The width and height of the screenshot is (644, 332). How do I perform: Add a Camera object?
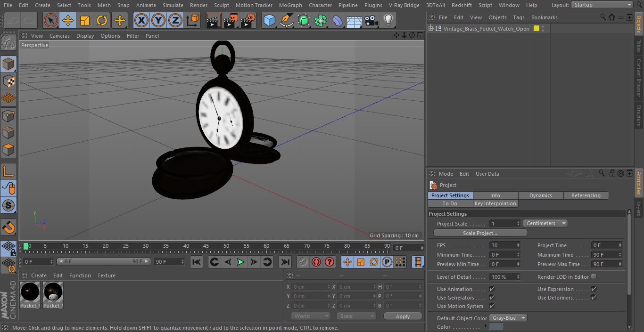tap(372, 20)
